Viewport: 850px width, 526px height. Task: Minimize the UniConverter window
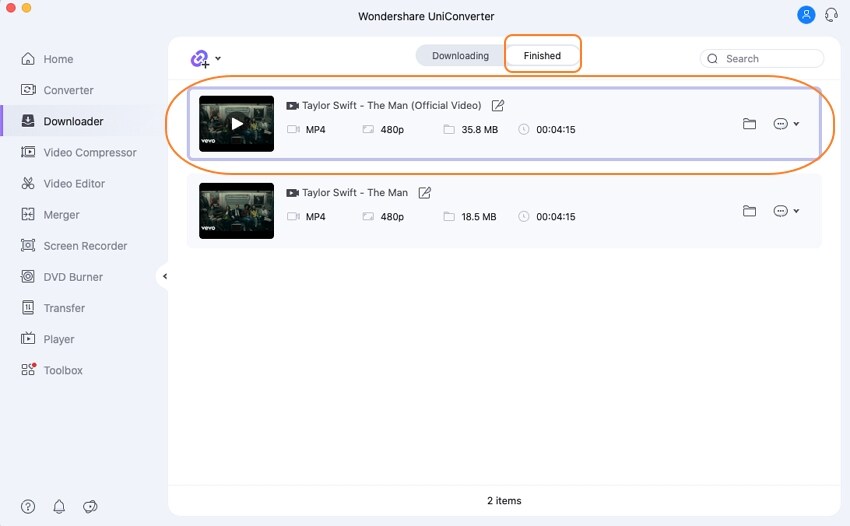(26, 8)
